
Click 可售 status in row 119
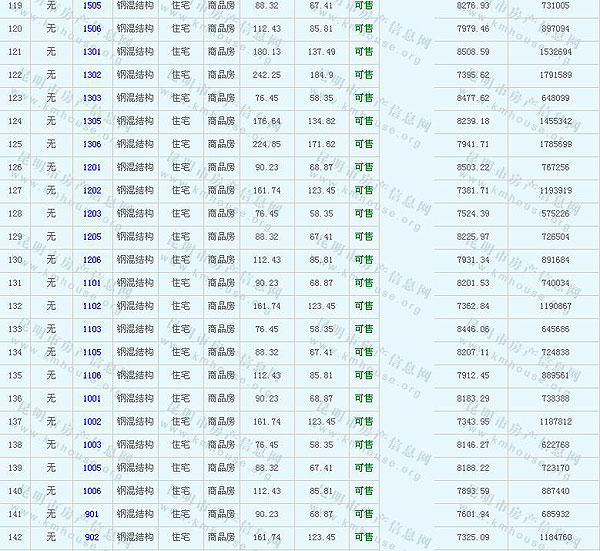pyautogui.click(x=364, y=5)
